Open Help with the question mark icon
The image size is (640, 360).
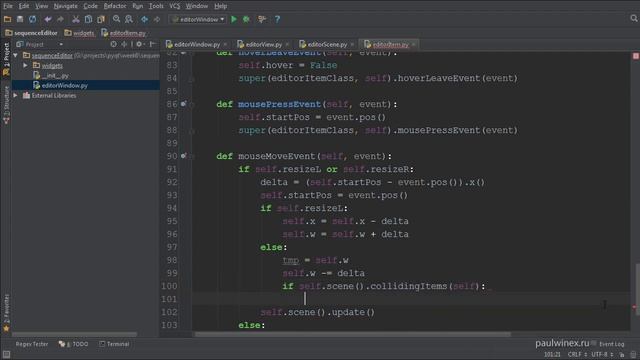tap(277, 19)
